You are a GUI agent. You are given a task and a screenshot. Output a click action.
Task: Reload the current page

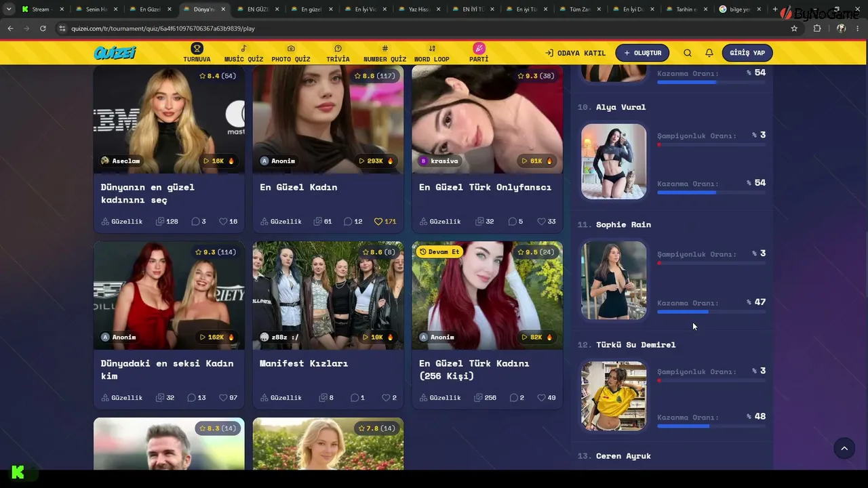(x=43, y=28)
